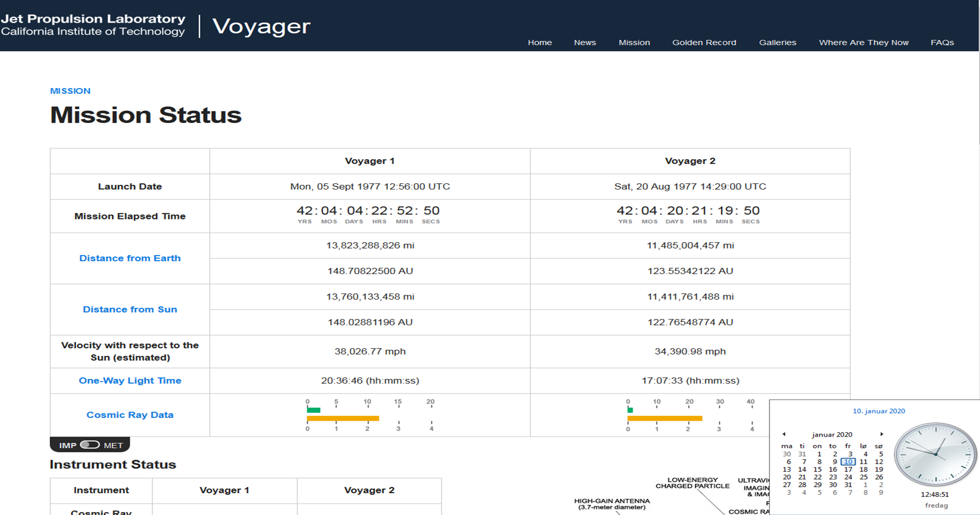Go to next month in calendar
The height and width of the screenshot is (515, 980).
coord(881,434)
